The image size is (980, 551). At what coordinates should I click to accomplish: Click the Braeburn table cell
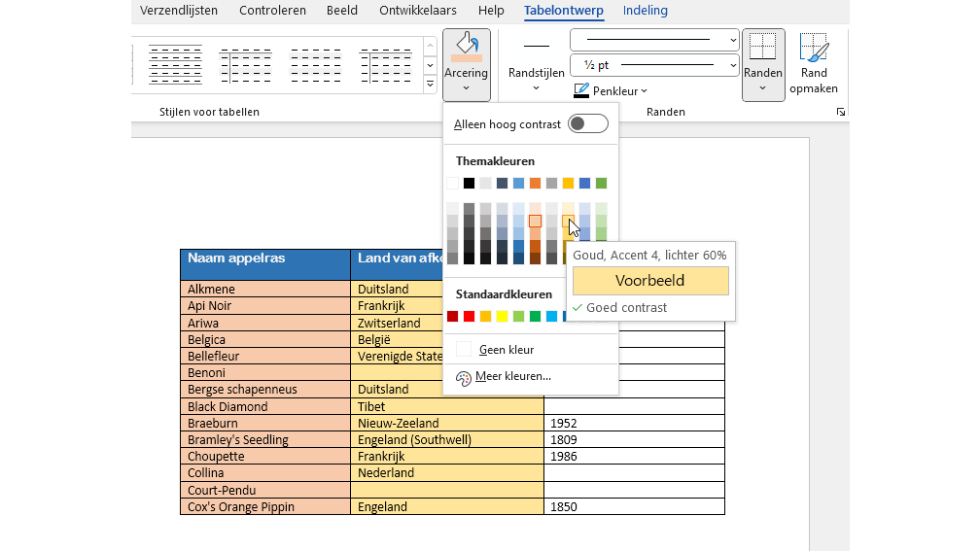click(265, 424)
